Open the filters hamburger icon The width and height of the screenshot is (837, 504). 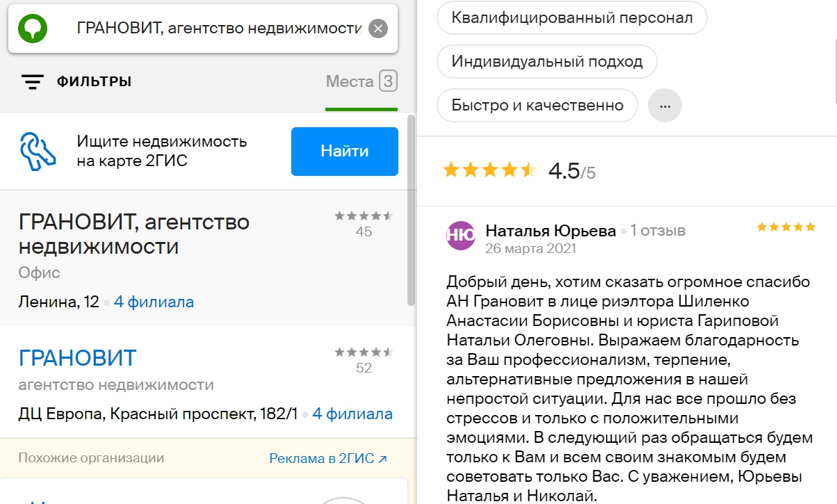point(33,82)
